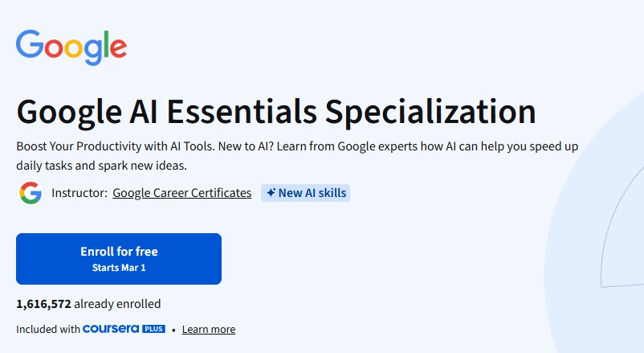Select the New AI skills tag

305,193
